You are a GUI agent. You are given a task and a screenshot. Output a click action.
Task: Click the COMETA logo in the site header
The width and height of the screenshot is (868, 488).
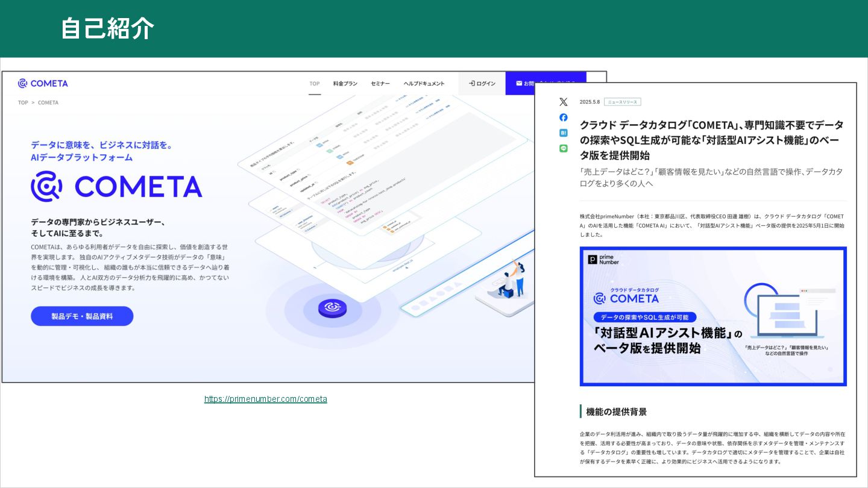[x=43, y=83]
